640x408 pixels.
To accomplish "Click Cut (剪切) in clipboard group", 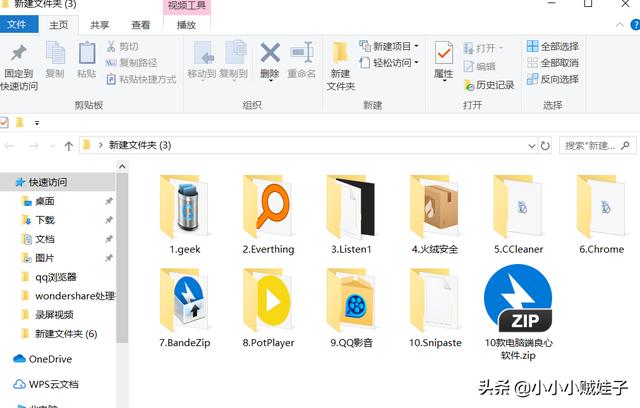I will tap(122, 47).
